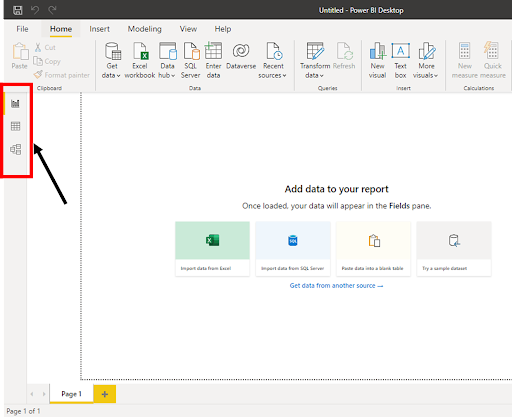Viewport: 512px width, 417px height.
Task: Go to the View ribbon tab
Action: pos(188,29)
